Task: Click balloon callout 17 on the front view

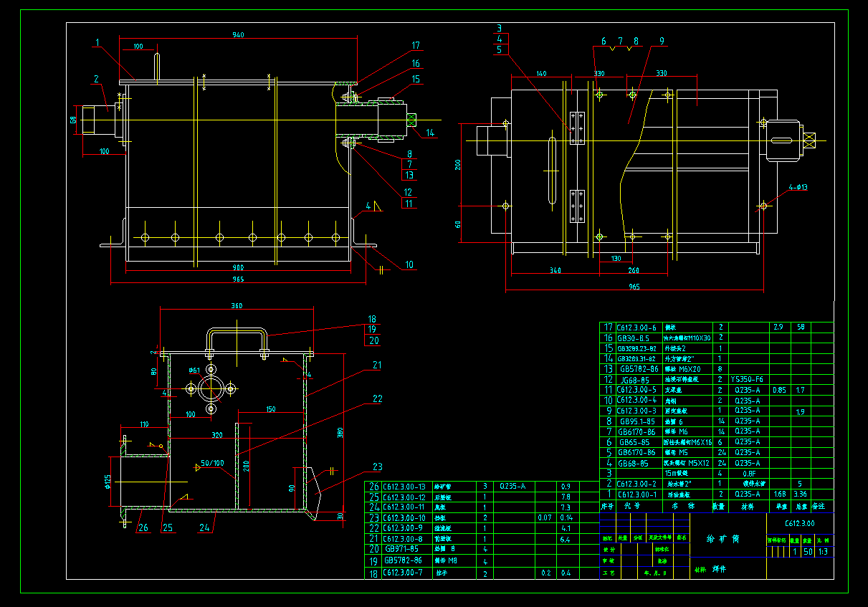Action: [x=415, y=44]
